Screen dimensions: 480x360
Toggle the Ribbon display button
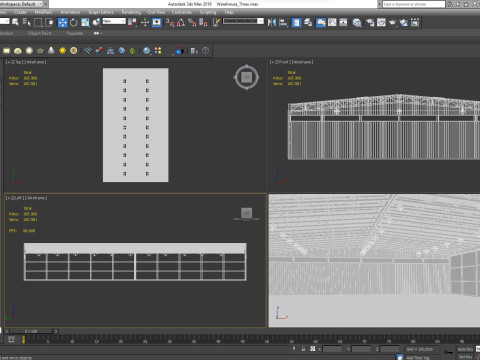(x=321, y=22)
